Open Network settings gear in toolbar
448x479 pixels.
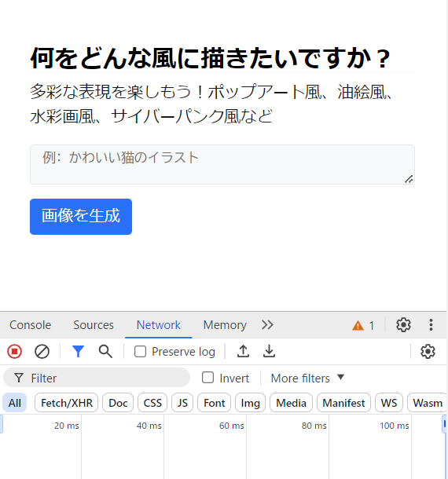tap(428, 351)
